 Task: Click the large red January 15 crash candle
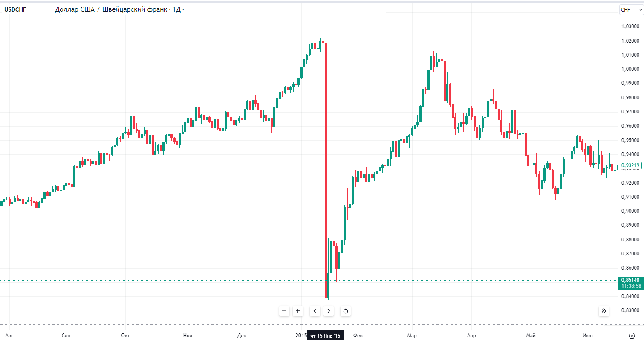[326, 171]
